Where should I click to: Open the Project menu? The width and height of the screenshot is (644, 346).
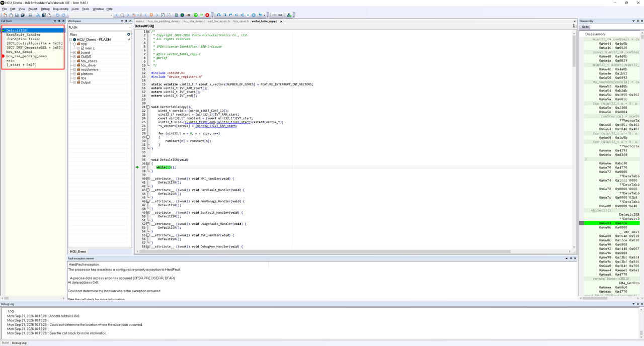[33, 9]
